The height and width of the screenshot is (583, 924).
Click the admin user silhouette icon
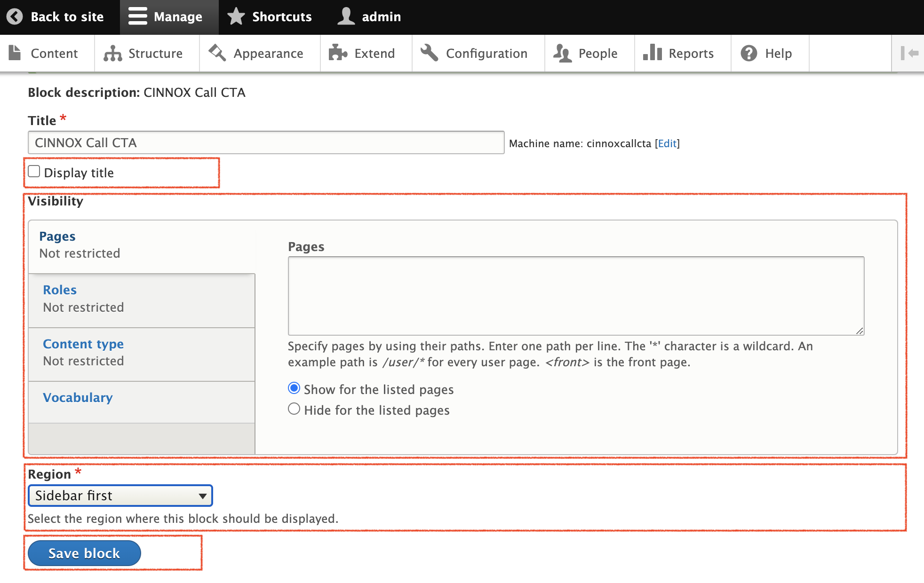[346, 16]
